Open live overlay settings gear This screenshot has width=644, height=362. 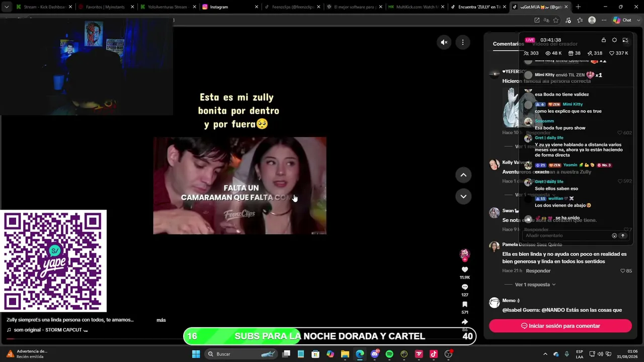pos(614,40)
